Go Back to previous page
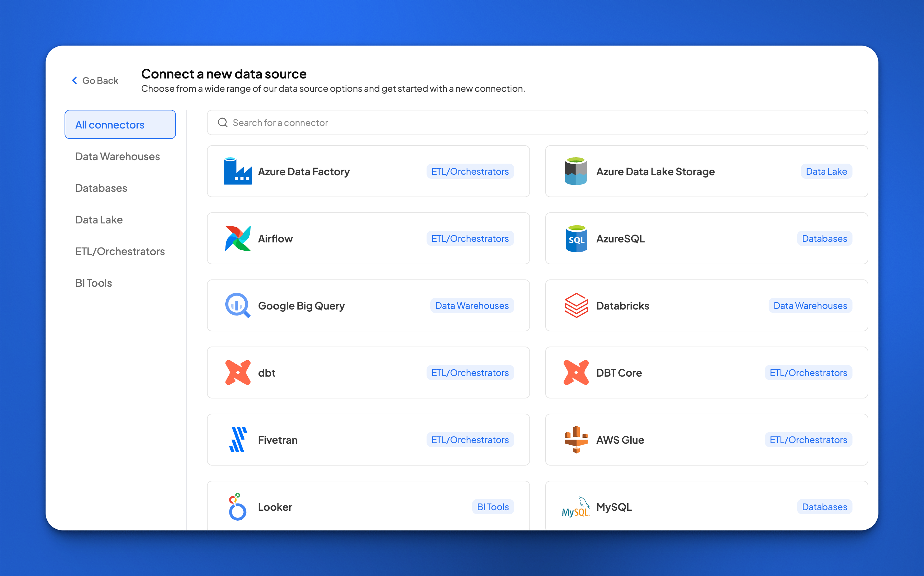Viewport: 924px width, 576px height. click(x=100, y=80)
